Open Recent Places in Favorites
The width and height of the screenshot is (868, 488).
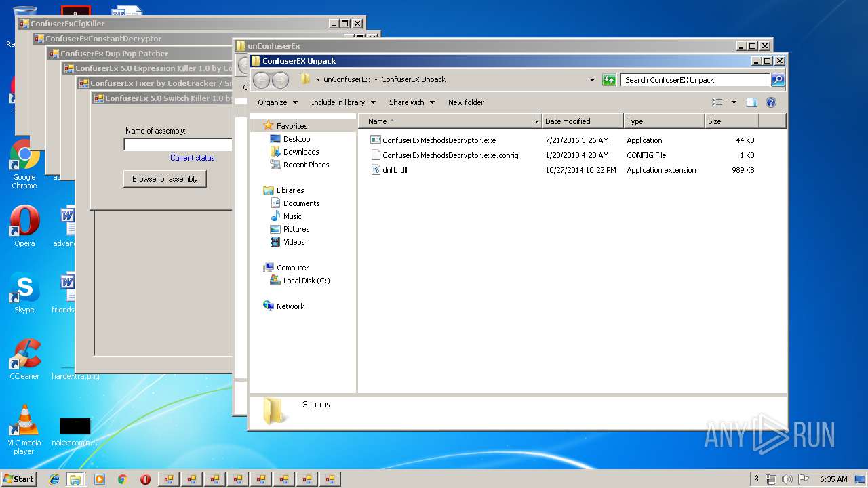[x=306, y=165]
